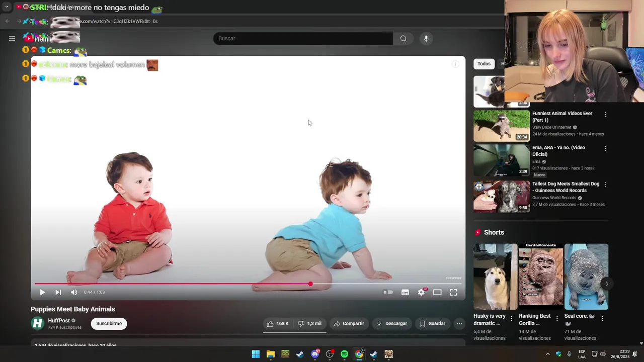Open Steam first taskbar icon
Screen dimensions: 644x362
point(300,354)
